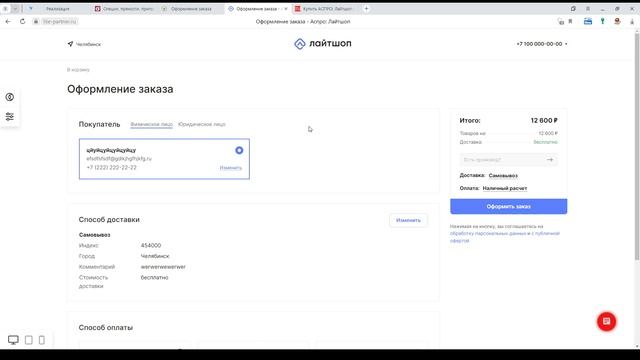Switch to the Реализация browser tab
This screenshot has width=640, height=360.
pos(57,9)
